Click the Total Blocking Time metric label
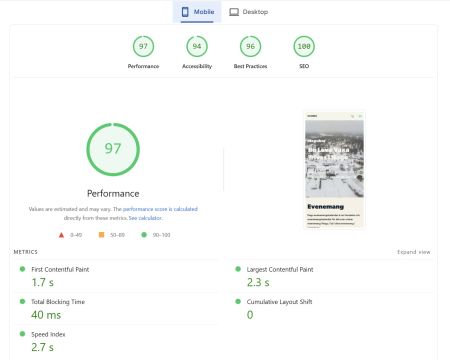 [x=58, y=302]
